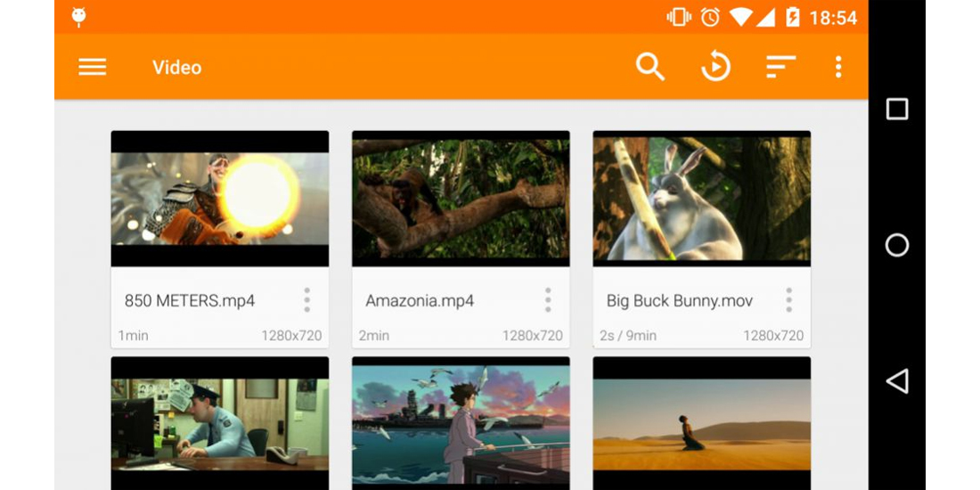Tap the Android recent apps square button
Screen dimensions: 980x490
click(897, 110)
